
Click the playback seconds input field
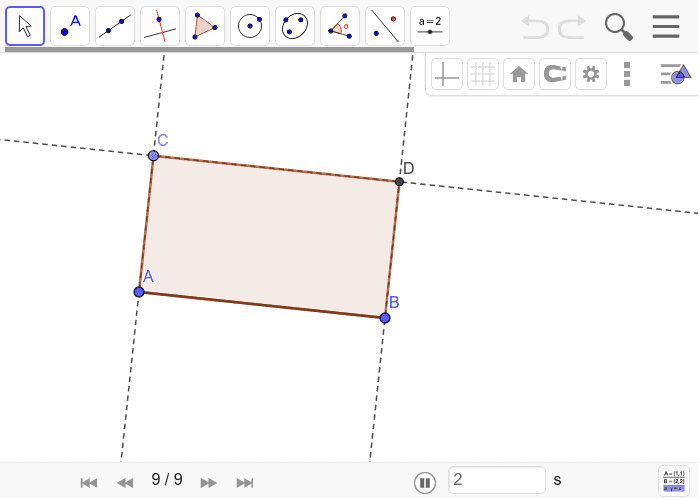(x=496, y=481)
